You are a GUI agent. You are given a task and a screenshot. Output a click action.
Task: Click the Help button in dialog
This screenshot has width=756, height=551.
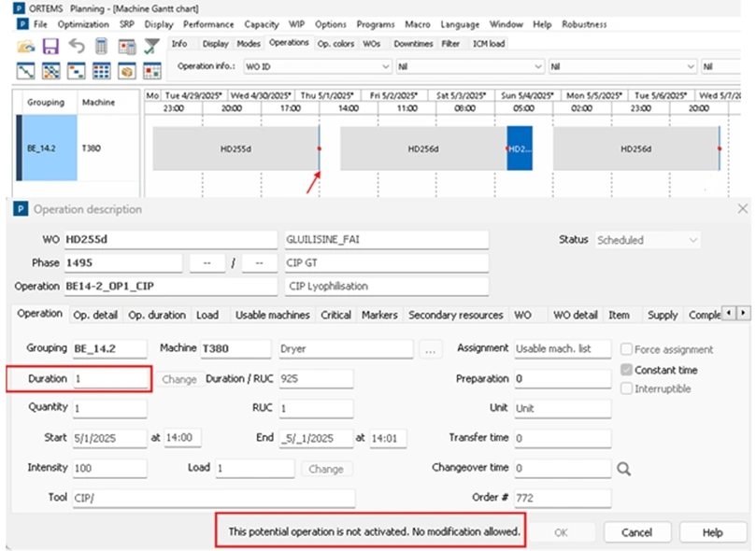pos(712,532)
